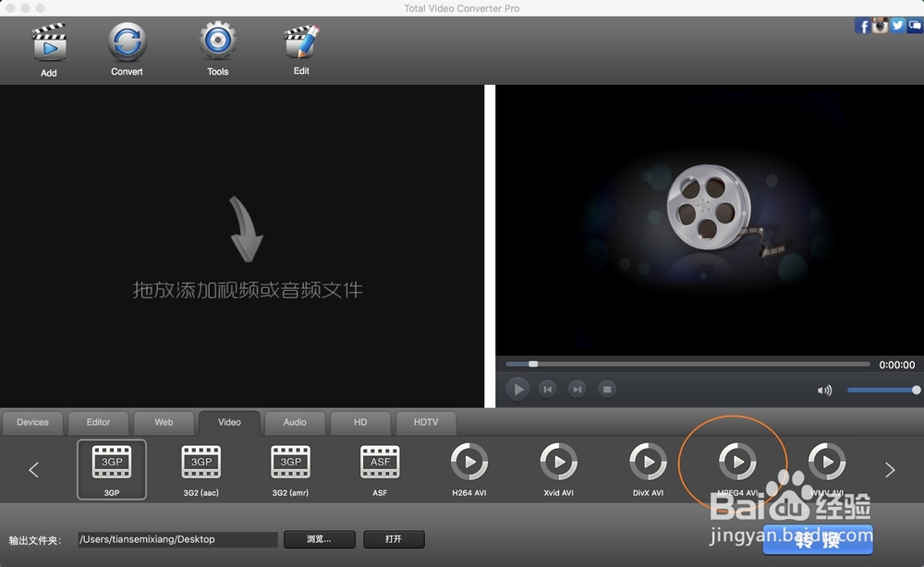The height and width of the screenshot is (567, 924).
Task: Choose the H264 AVI format
Action: (x=469, y=469)
